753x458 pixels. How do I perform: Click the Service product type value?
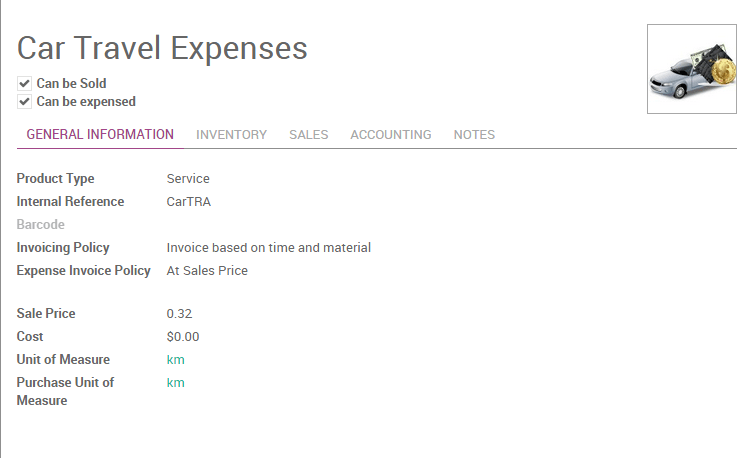tap(188, 179)
